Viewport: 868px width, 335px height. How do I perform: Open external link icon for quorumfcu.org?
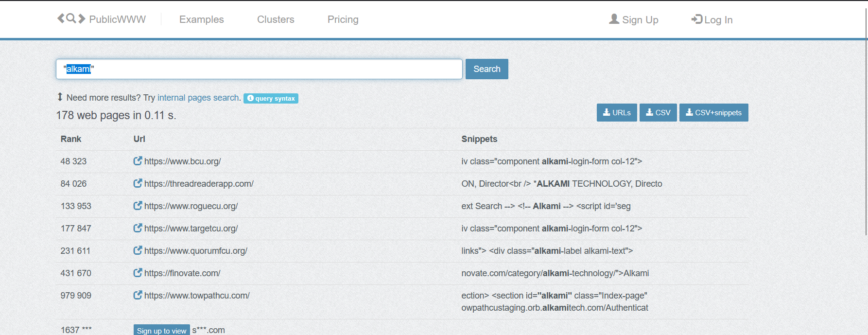pos(138,250)
